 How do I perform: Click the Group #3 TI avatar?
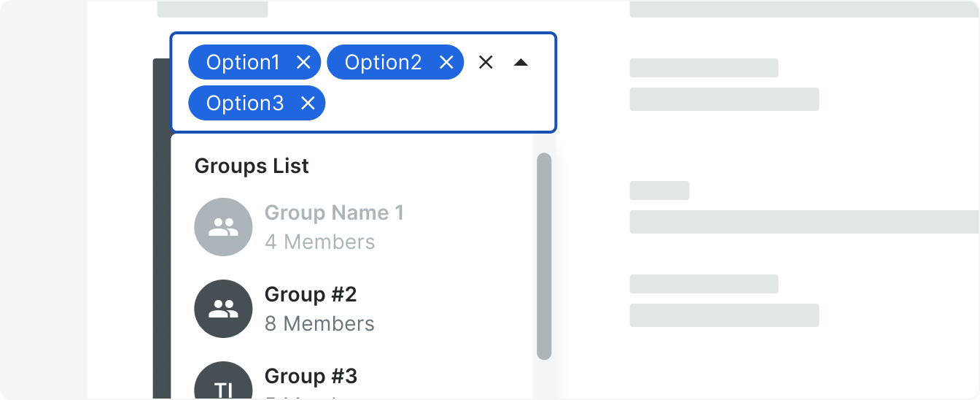pyautogui.click(x=223, y=380)
